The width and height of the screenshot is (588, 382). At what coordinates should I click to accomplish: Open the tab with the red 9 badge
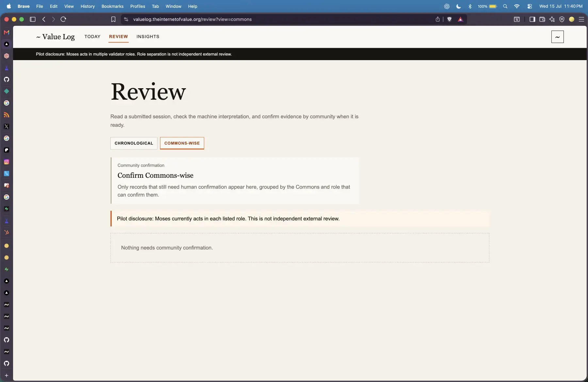point(7,185)
